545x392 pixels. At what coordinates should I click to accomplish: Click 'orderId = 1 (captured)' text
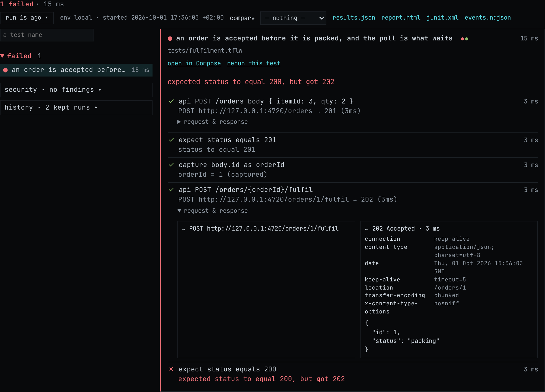tap(223, 174)
